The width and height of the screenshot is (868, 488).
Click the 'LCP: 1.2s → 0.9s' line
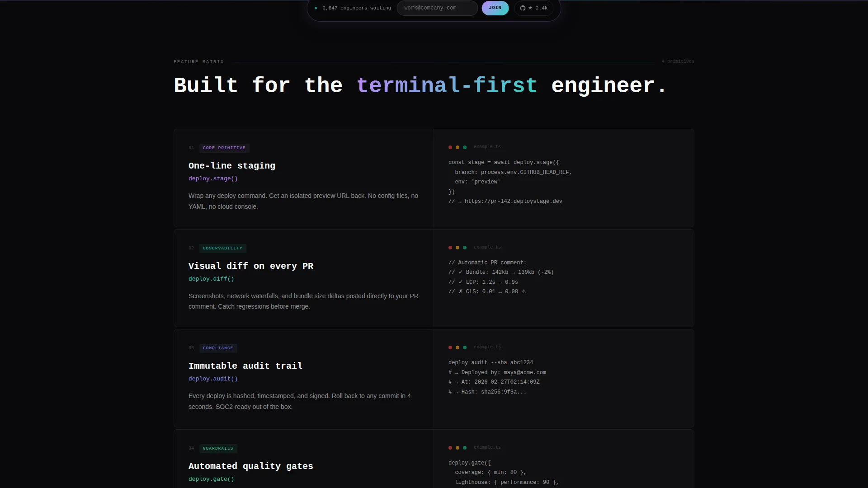[483, 282]
